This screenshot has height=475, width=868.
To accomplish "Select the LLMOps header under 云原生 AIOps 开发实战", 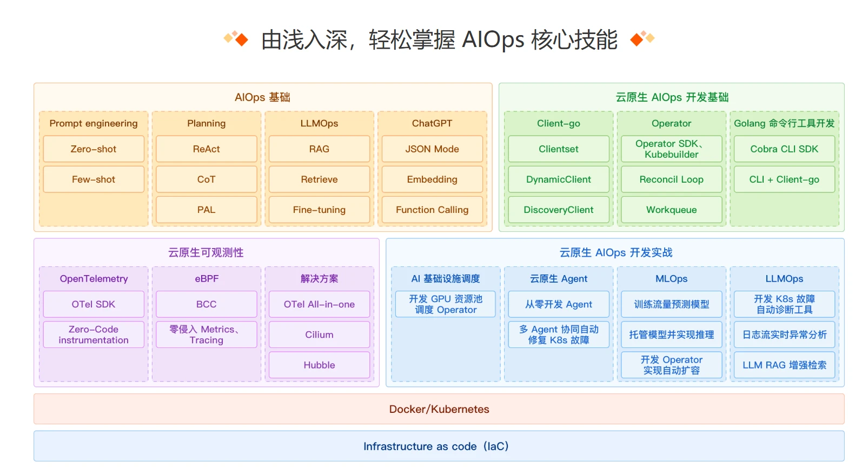I will tap(785, 278).
